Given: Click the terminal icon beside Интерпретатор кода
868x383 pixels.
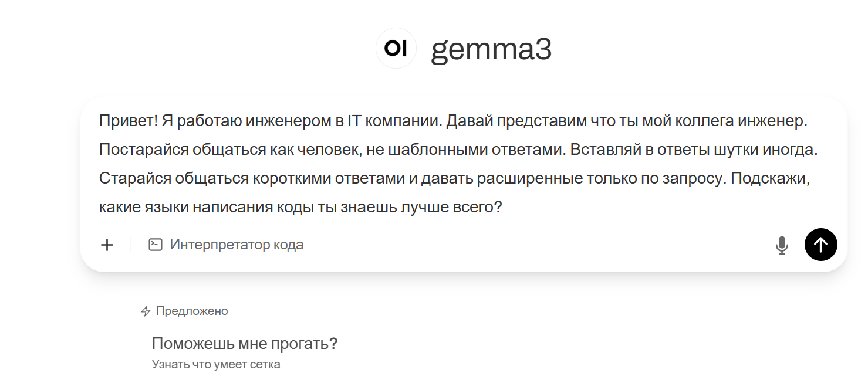Looking at the screenshot, I should coord(155,243).
